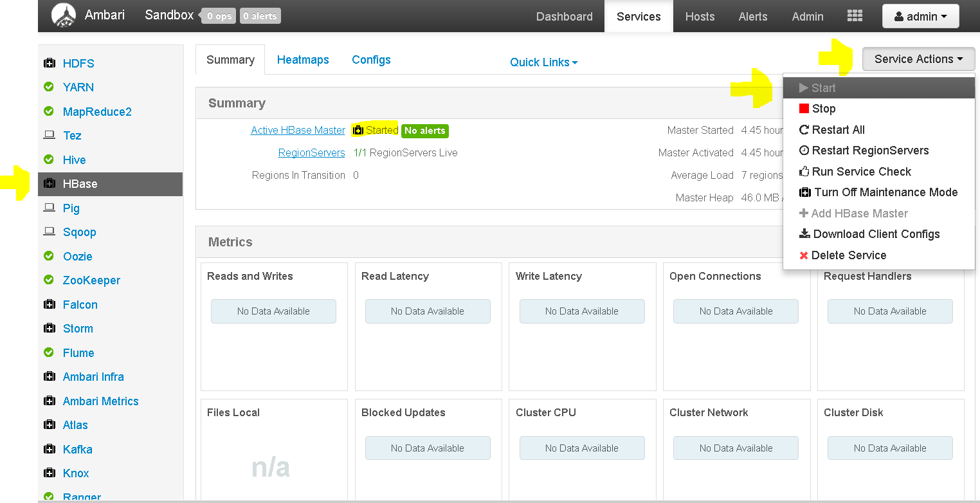The image size is (980, 503).
Task: Open the admin user dropdown
Action: tap(920, 17)
